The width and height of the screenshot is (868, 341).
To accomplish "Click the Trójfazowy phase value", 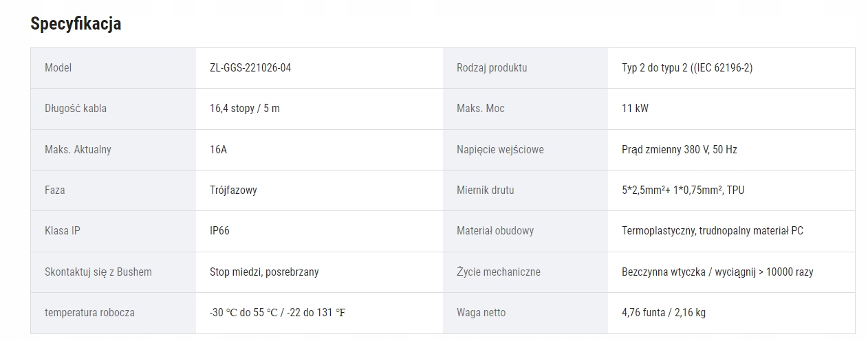I will (233, 190).
